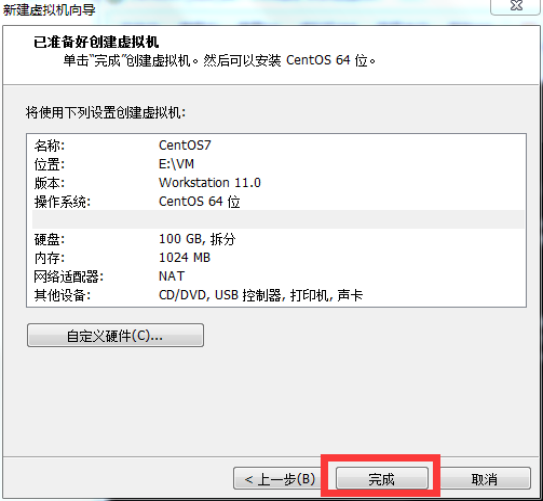Select the 硬盘 100 GB row
This screenshot has width=543, height=501.
point(279,239)
